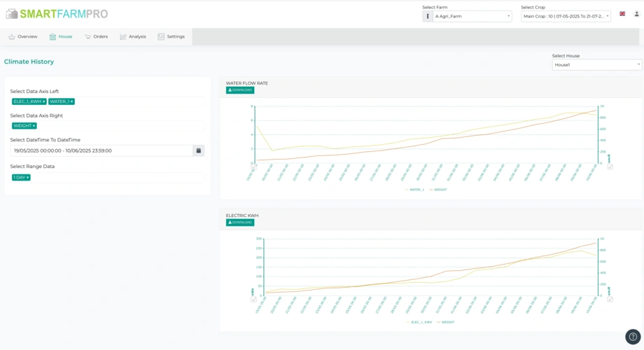Remove the WEIGHT tag from right axis
The height and width of the screenshot is (350, 644).
coord(34,126)
